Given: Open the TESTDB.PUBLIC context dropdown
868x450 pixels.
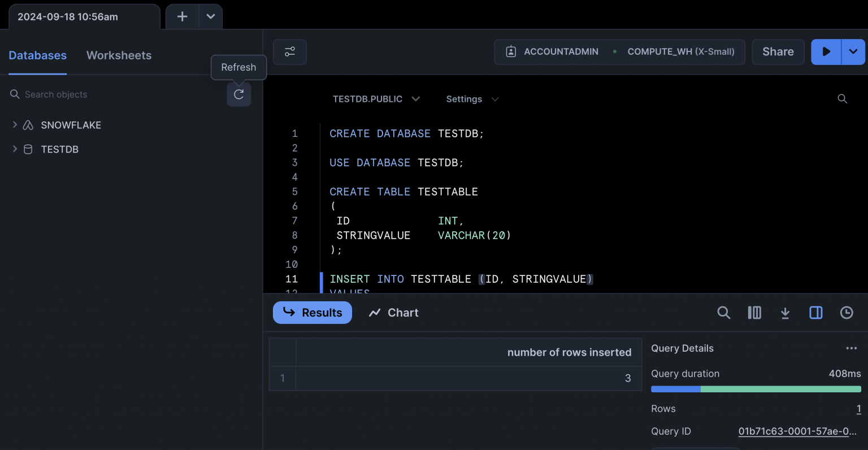Looking at the screenshot, I should click(x=376, y=99).
